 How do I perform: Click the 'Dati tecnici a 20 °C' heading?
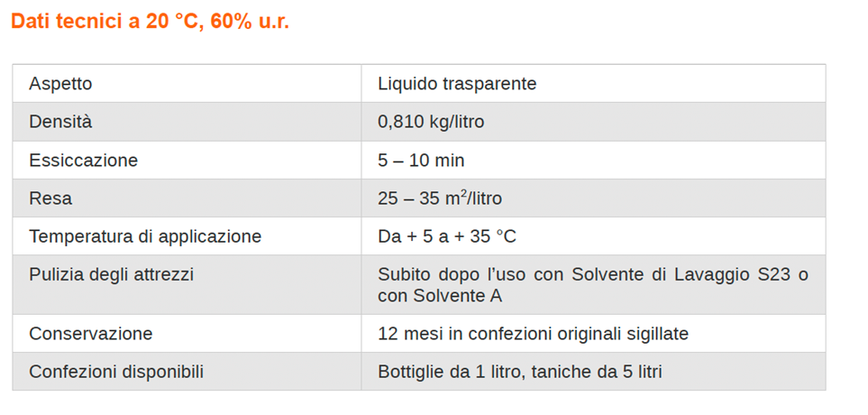click(x=150, y=22)
